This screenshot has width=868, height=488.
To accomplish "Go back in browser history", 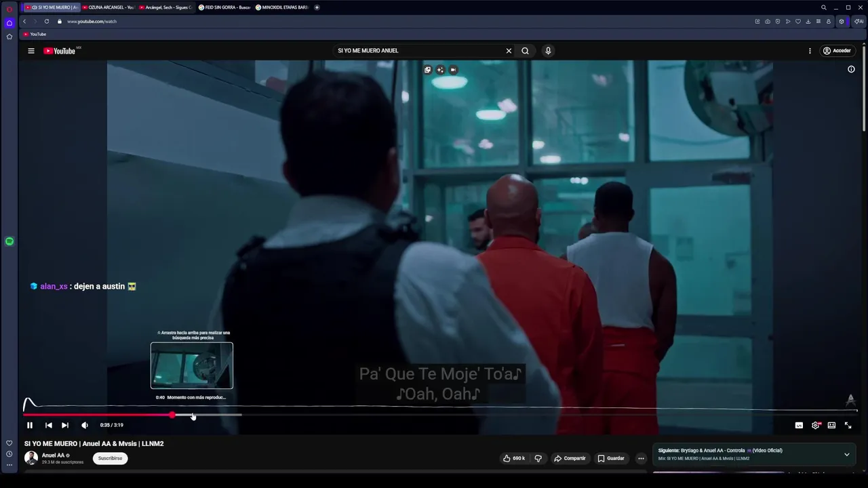I will coord(24,22).
